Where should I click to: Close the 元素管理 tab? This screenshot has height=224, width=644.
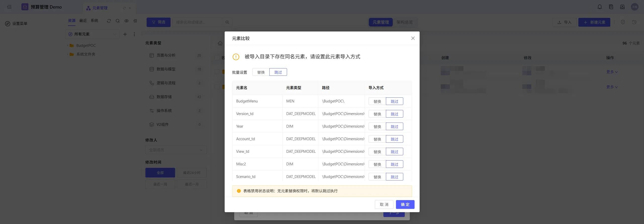(130, 8)
